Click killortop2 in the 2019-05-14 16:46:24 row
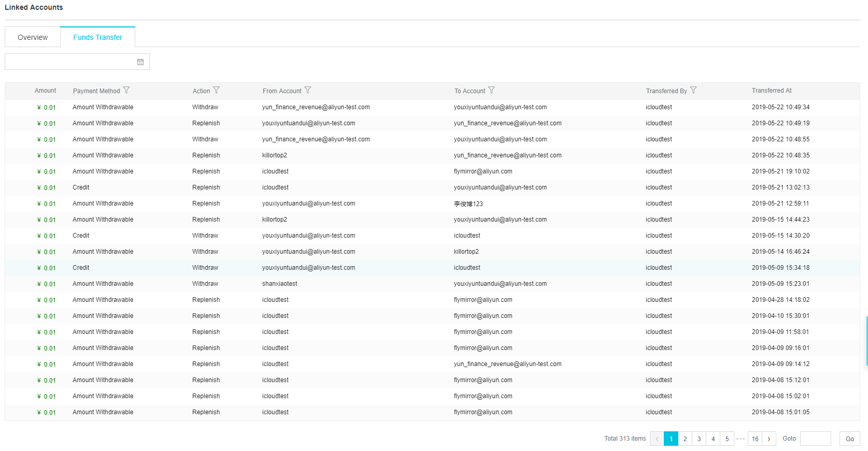The image size is (868, 451). pyautogui.click(x=466, y=252)
